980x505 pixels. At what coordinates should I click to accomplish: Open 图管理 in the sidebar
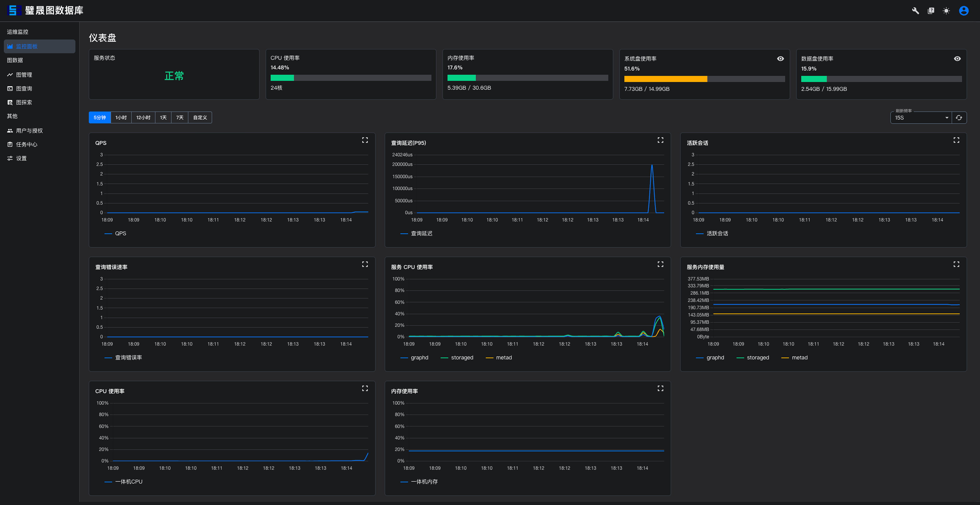[x=39, y=75]
